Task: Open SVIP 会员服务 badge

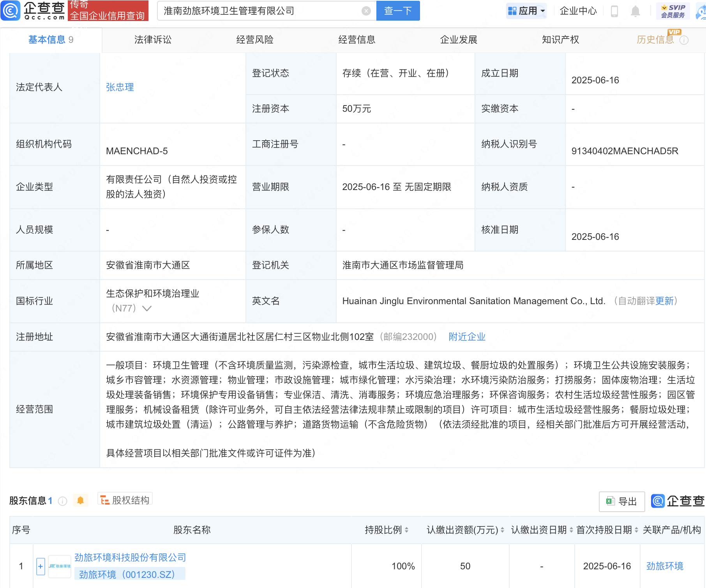Action: (673, 11)
